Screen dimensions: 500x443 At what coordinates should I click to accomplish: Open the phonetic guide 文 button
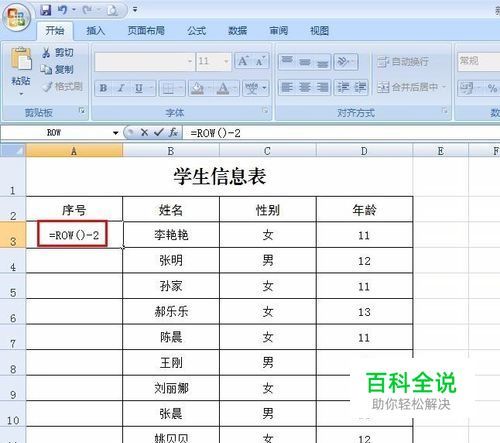(252, 88)
